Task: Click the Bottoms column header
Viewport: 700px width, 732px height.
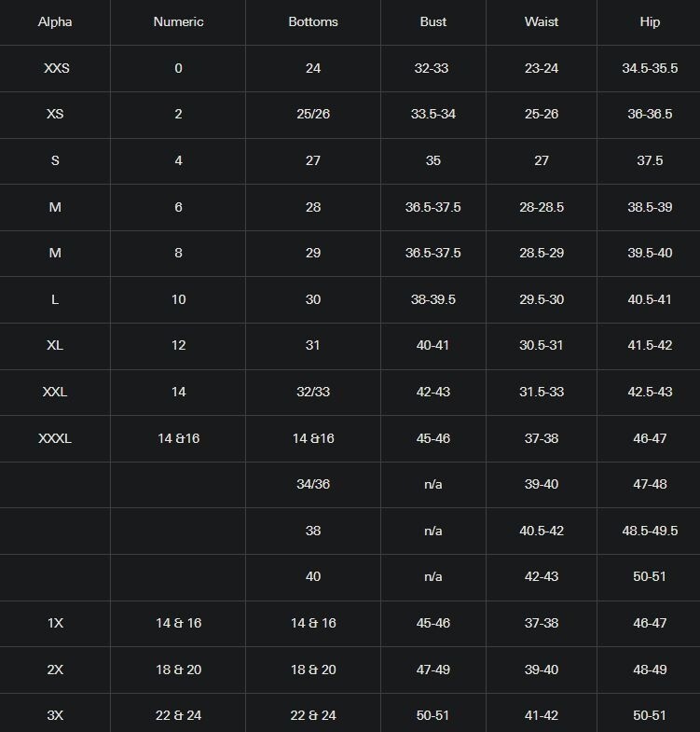Action: [x=313, y=21]
